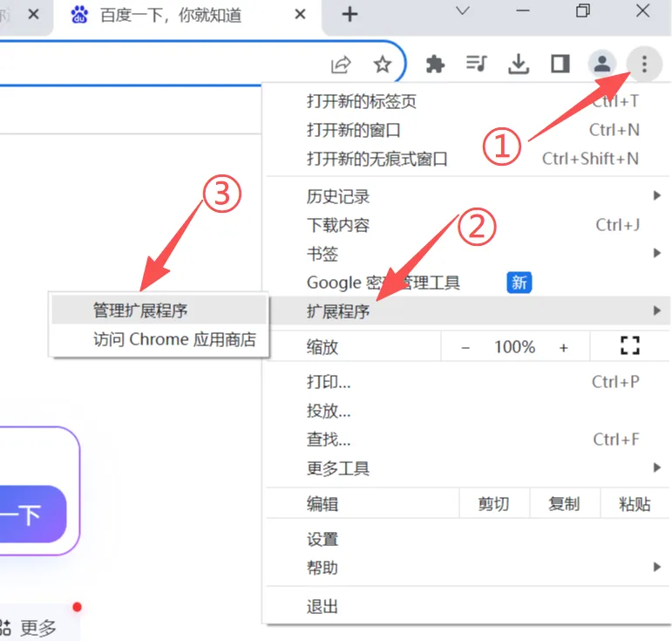Choose 投放... menu item
Screen dimensions: 672x641
click(x=468, y=411)
